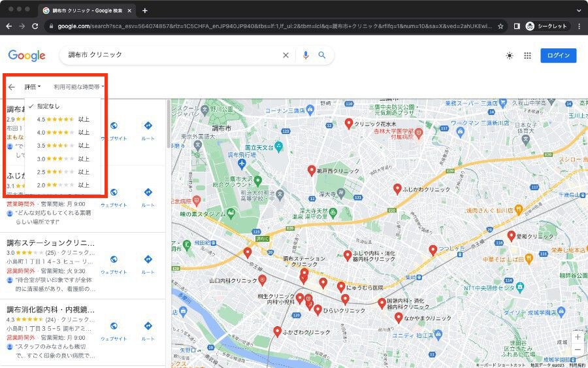Click the ログイン button
Viewport: 588px width, 368px height.
pos(558,56)
